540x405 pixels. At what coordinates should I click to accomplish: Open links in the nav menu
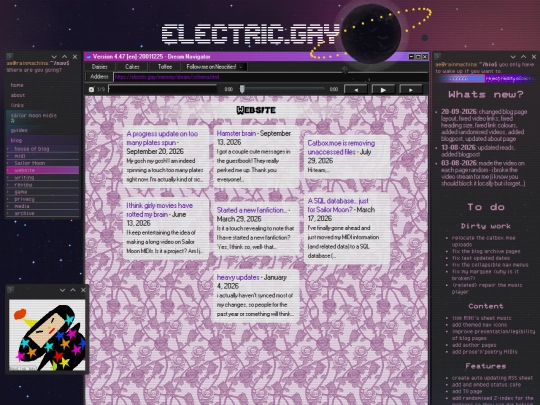[17, 105]
